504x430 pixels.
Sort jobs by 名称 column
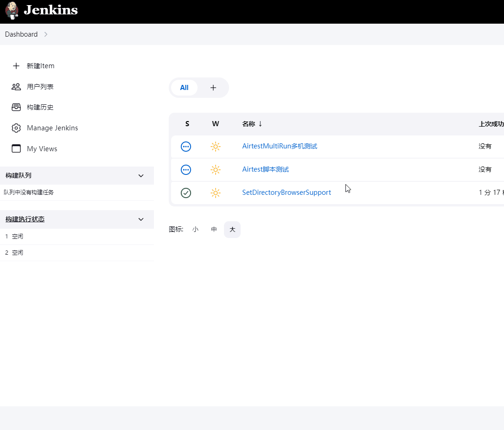249,124
